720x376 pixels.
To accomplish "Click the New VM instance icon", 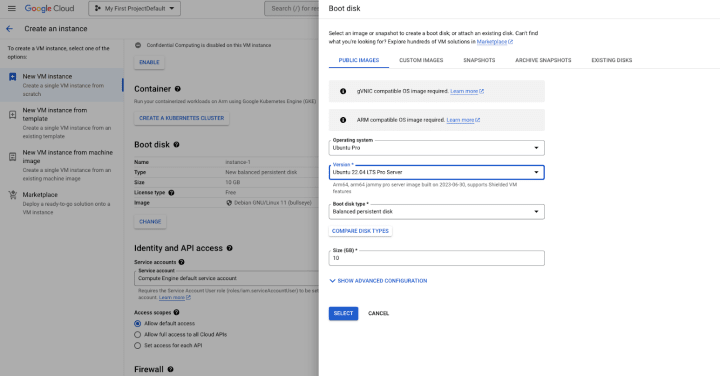I will click(x=13, y=77).
